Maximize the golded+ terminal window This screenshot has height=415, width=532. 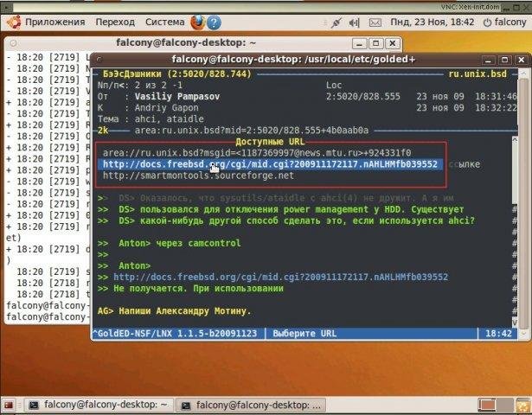505,61
